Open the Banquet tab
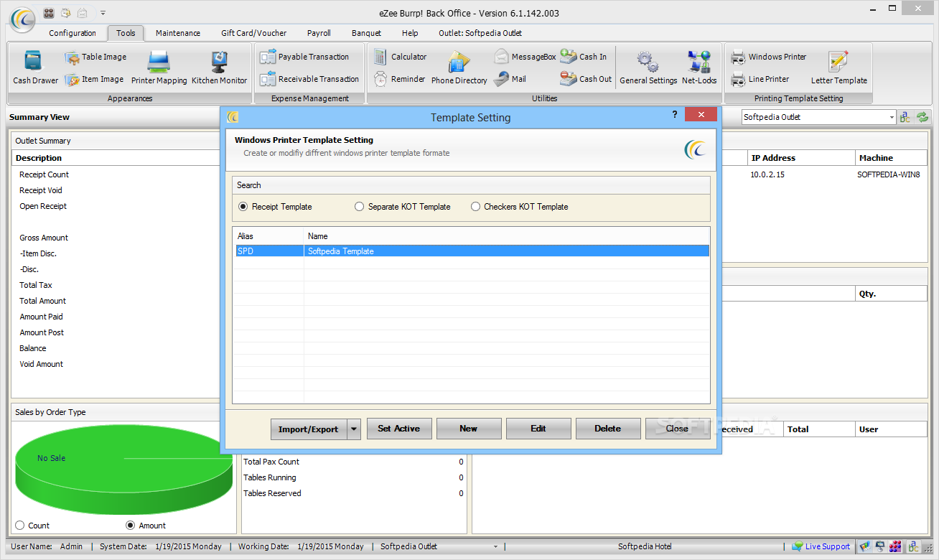The height and width of the screenshot is (560, 939). pos(366,33)
